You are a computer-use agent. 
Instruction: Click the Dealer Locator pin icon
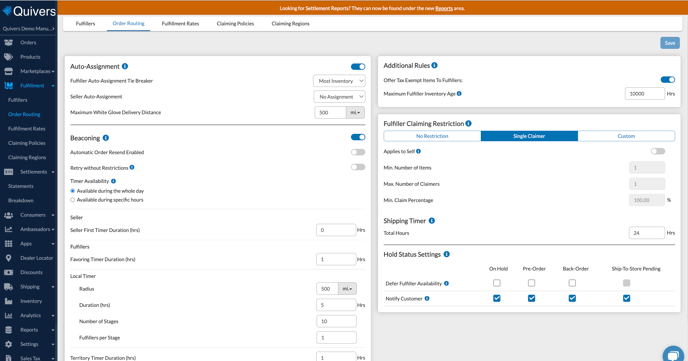[8, 258]
